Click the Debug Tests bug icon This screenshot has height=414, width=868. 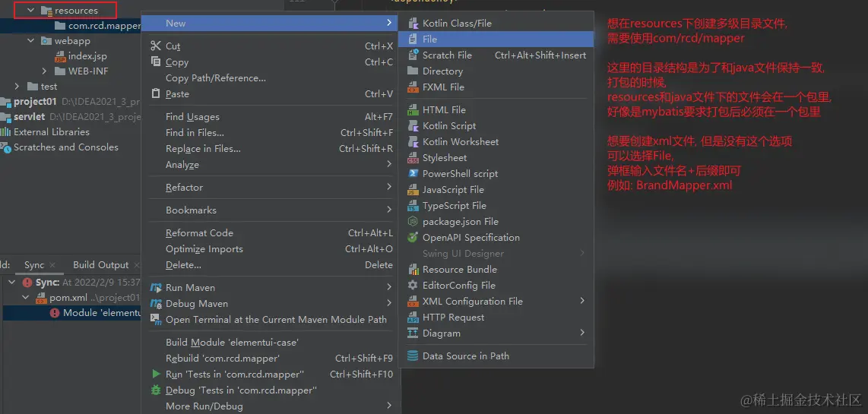coord(156,390)
